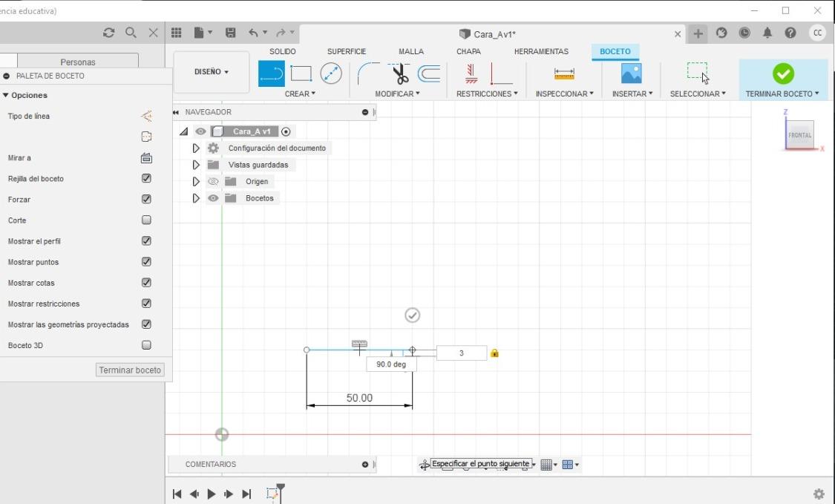
Task: Expand the Bocetos tree node
Action: tap(196, 198)
